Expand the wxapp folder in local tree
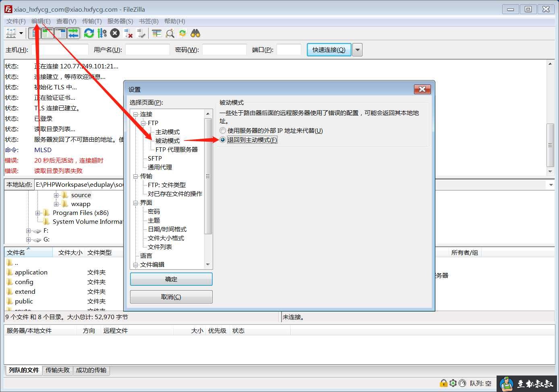 (56, 204)
